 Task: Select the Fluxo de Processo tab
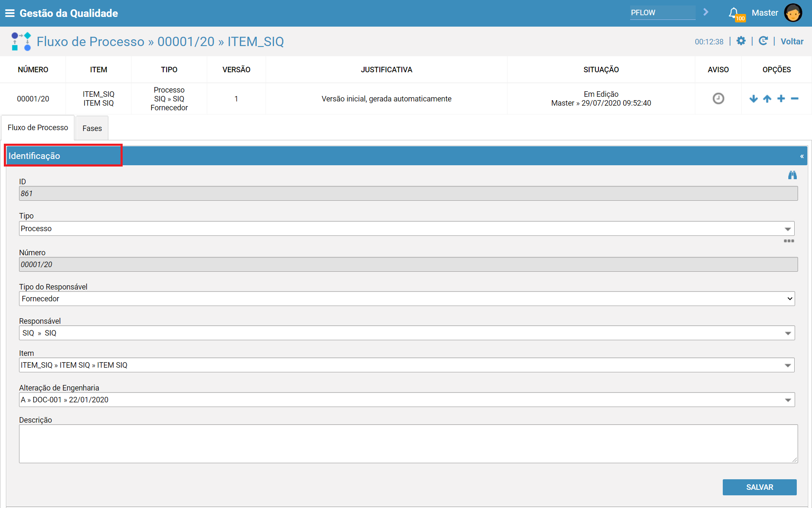tap(38, 128)
